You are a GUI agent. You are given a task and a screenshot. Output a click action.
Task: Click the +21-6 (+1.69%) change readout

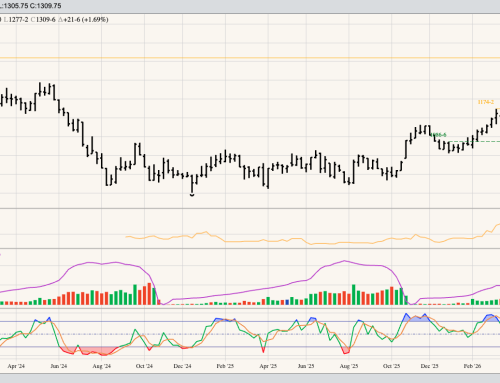(x=83, y=20)
